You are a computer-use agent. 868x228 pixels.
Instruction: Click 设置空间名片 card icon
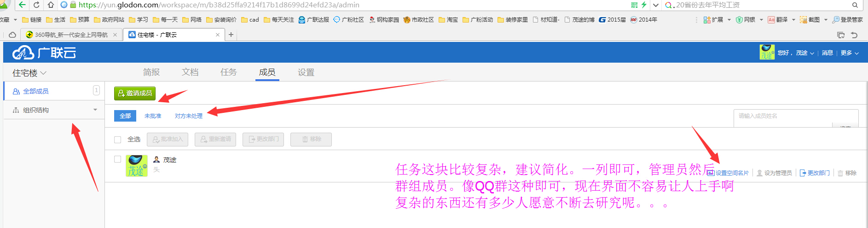point(711,173)
